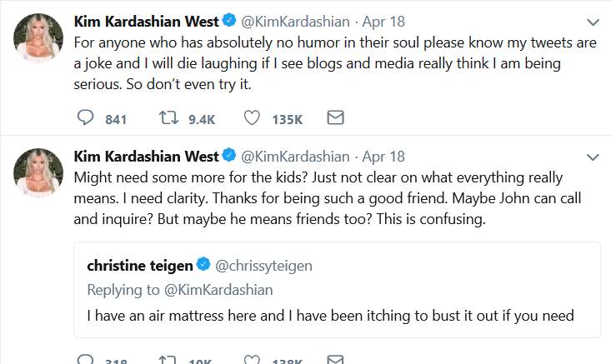
Task: Open Apr 18 timestamp of first tweet
Action: click(x=383, y=20)
